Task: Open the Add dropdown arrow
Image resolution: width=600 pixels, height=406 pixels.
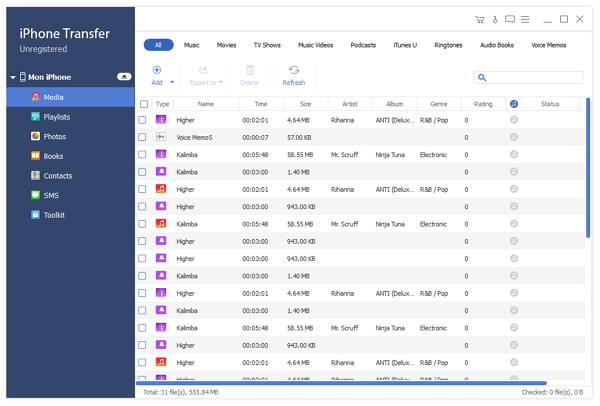Action: pyautogui.click(x=172, y=82)
